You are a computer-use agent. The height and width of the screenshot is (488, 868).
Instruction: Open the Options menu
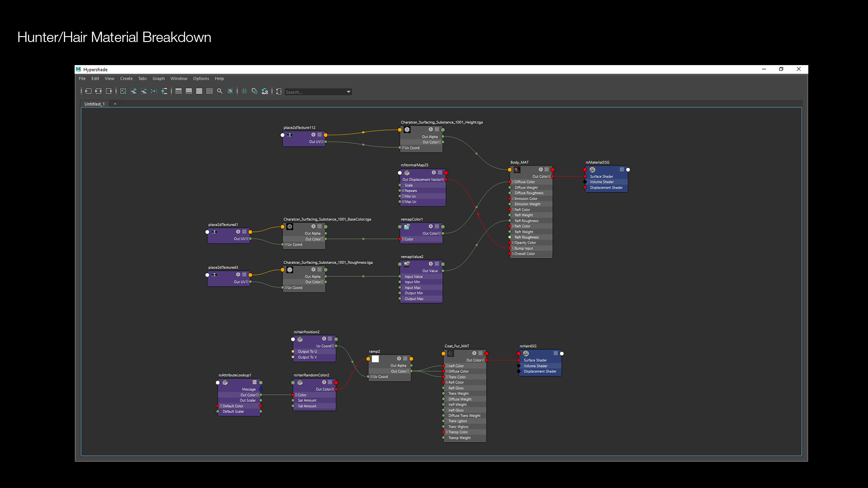click(x=201, y=79)
